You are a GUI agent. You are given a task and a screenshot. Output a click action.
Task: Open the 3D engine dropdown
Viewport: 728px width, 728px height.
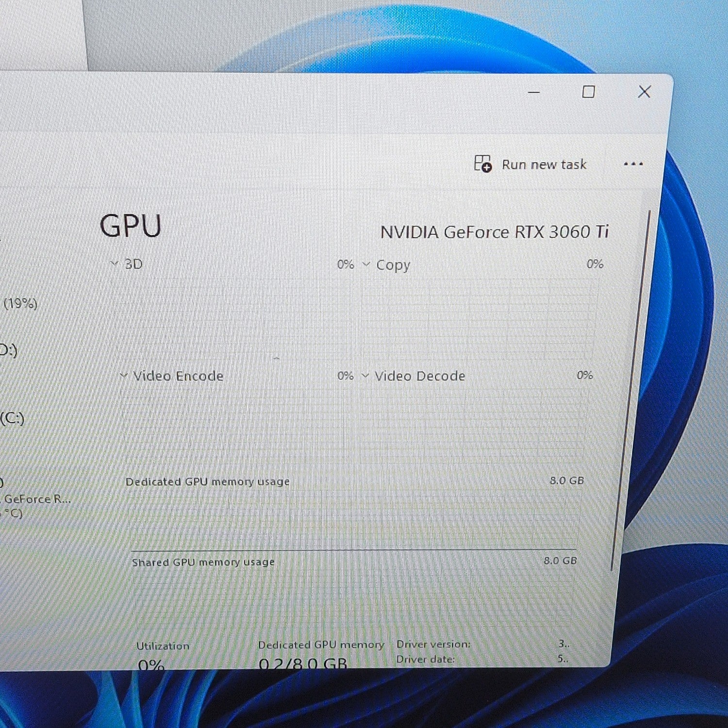[x=115, y=264]
